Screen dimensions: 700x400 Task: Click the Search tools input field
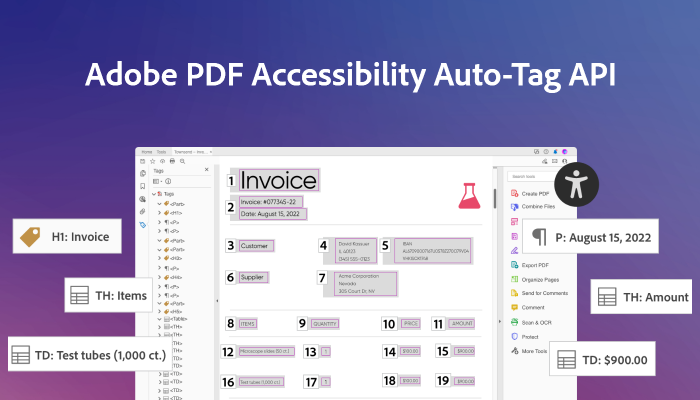point(530,176)
